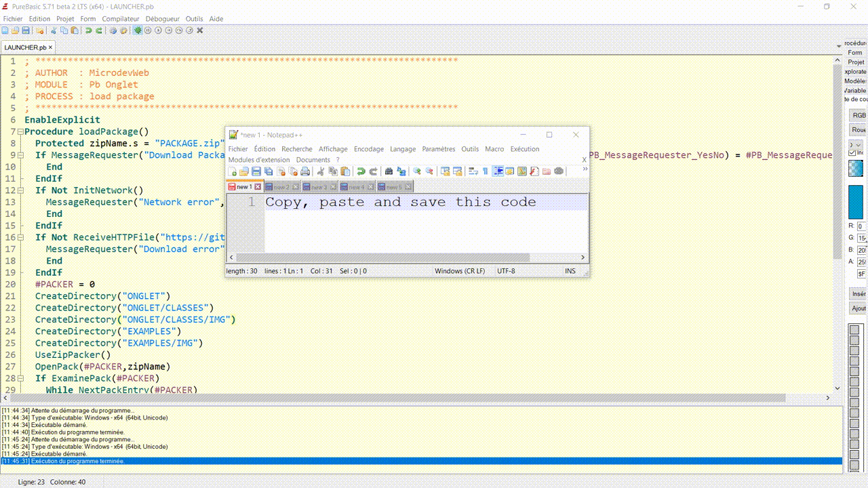Click the Notepad++ Replace icon
The width and height of the screenshot is (868, 488).
tap(401, 171)
